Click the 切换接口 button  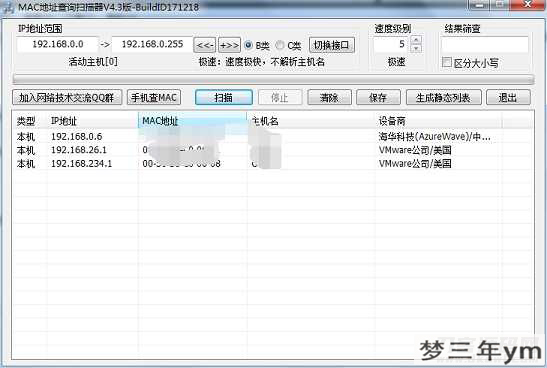[332, 45]
